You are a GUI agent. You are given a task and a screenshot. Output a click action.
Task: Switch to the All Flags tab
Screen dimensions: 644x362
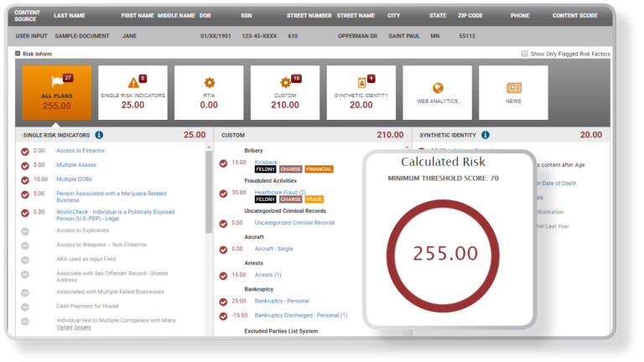coord(56,92)
